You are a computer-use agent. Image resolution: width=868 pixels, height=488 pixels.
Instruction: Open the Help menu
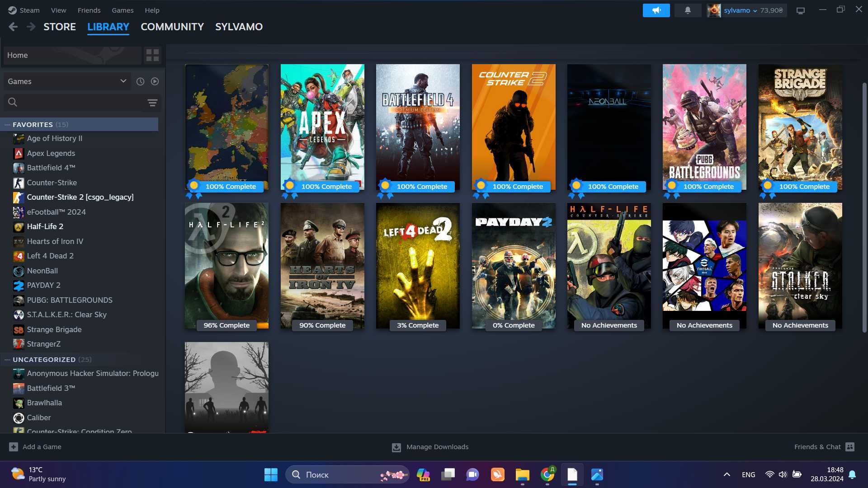(x=152, y=10)
